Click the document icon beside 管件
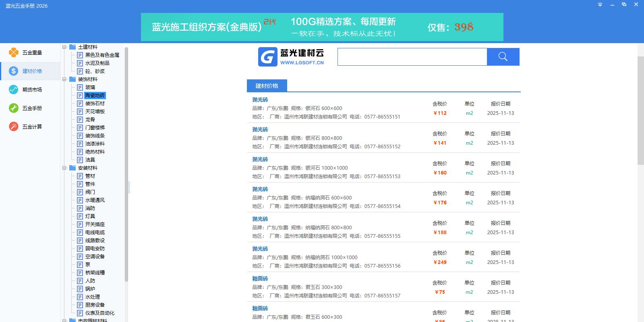 point(80,184)
